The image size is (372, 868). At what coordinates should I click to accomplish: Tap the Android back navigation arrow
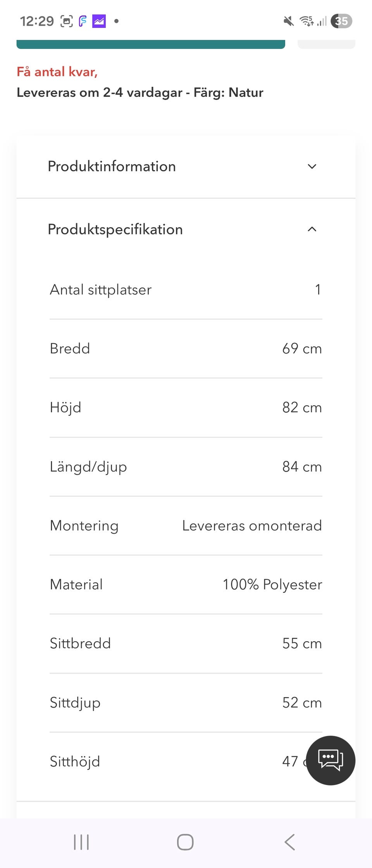tap(290, 842)
